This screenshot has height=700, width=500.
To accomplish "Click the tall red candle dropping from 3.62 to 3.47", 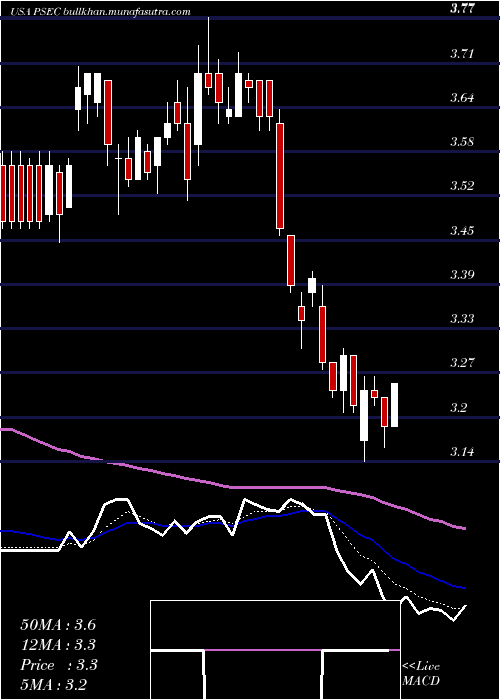I will pos(280,175).
